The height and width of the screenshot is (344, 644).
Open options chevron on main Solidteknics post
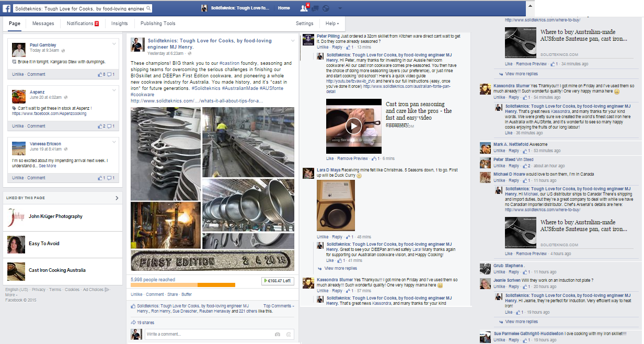coord(292,41)
